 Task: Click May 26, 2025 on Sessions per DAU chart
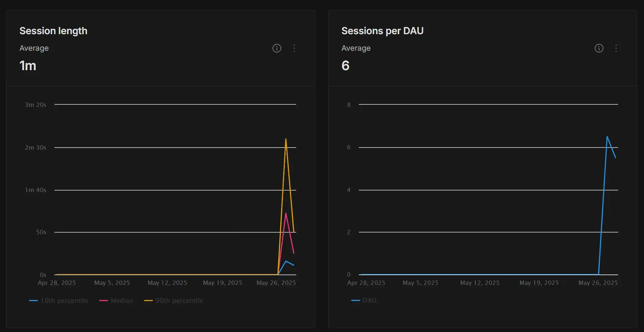point(598,283)
